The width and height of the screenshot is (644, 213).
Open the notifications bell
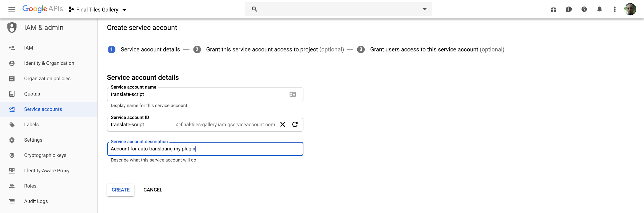pyautogui.click(x=599, y=9)
